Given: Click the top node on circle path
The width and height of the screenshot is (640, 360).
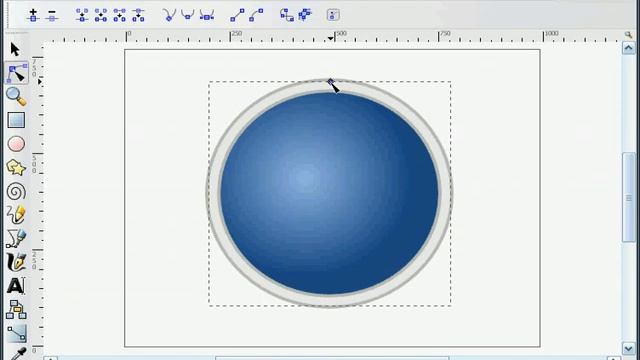Looking at the screenshot, I should click(330, 81).
